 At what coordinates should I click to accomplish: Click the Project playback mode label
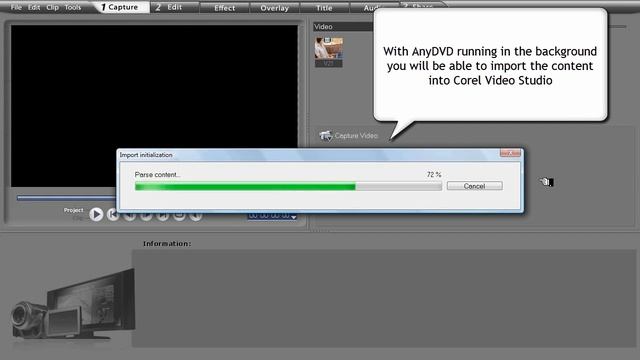tap(73, 210)
